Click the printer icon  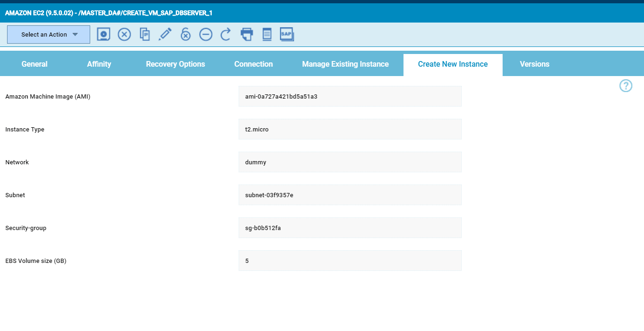coord(247,34)
